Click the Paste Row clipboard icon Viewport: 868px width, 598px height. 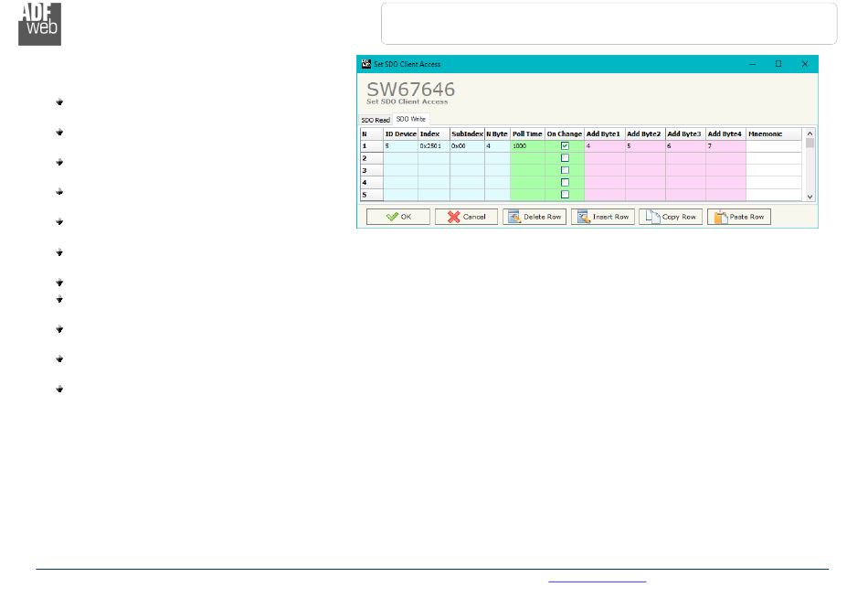click(720, 218)
